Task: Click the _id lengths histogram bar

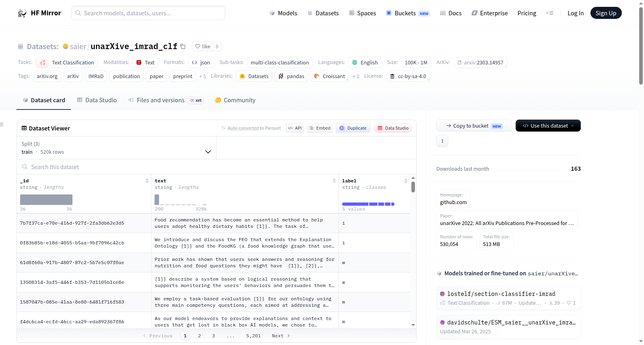Action: pos(46,200)
